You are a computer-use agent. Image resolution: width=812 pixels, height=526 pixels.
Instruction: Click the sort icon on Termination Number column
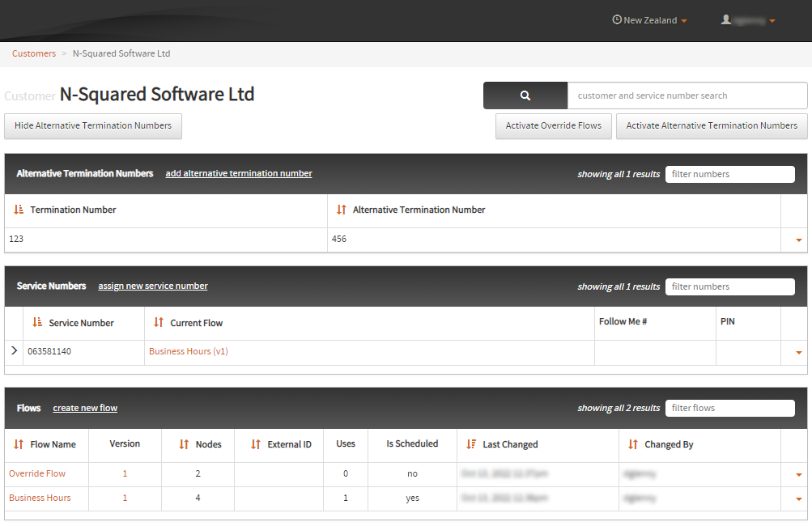click(18, 209)
